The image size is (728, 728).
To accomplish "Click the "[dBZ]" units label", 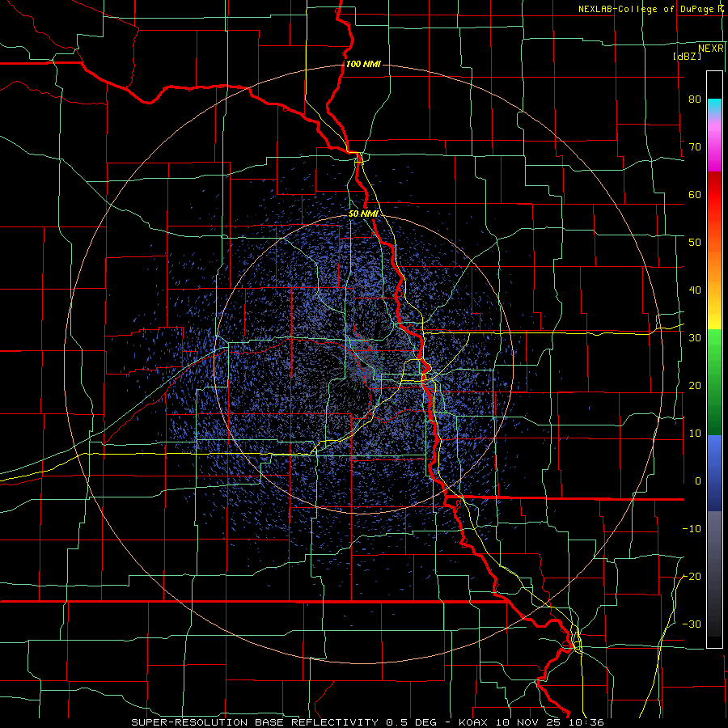I will [x=687, y=56].
